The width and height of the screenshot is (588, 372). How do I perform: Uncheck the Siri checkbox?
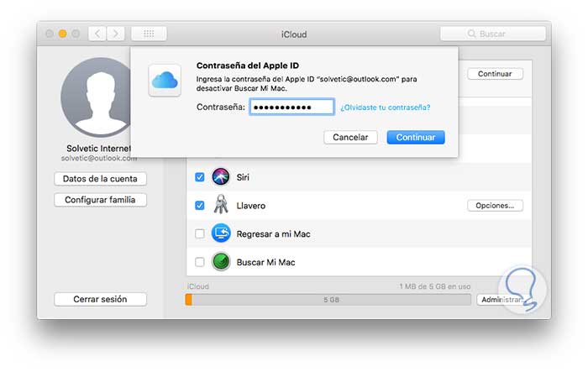(x=200, y=177)
